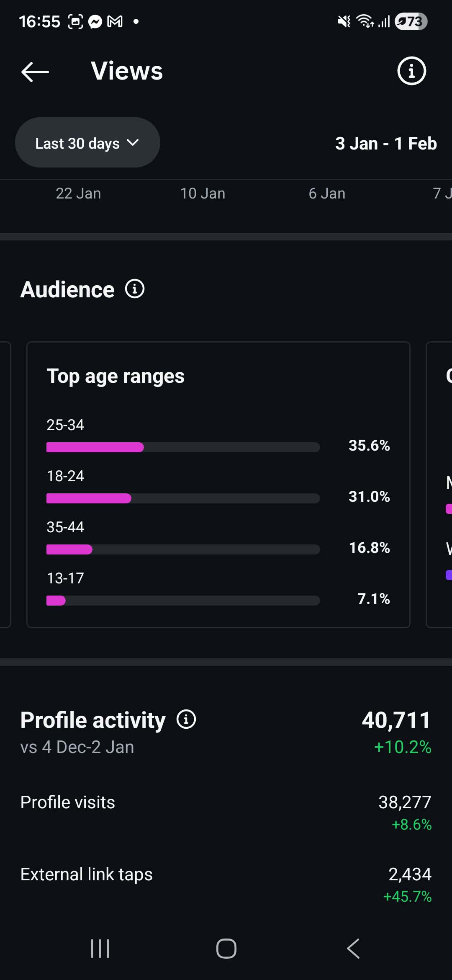Viewport: 452px width, 980px height.
Task: Tap the Profile activity info icon
Action: (186, 720)
